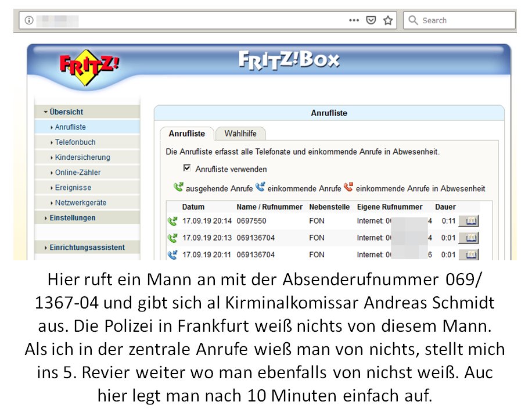This screenshot has height=416, width=532.
Task: Collapse the Übersicht menu section
Action: pos(87,112)
